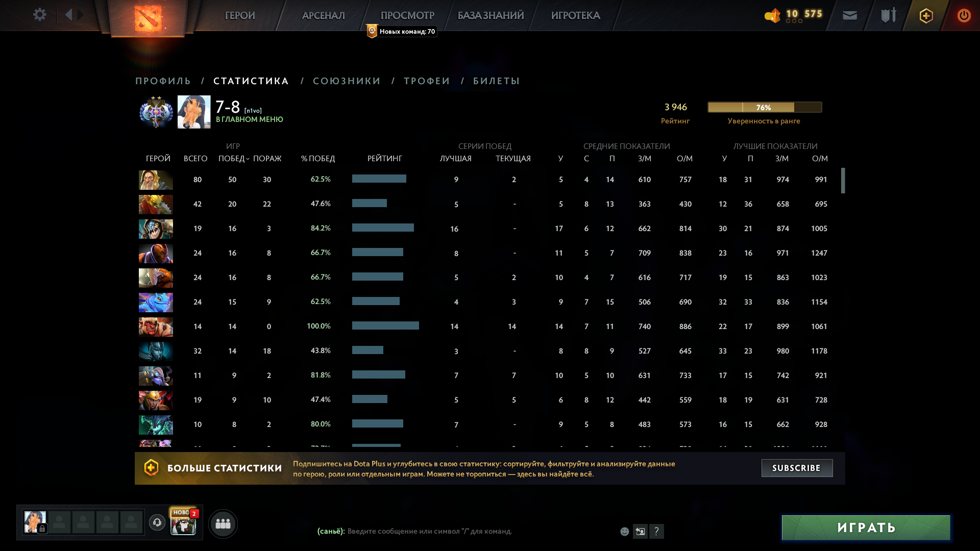Open player avatar picture

194,112
